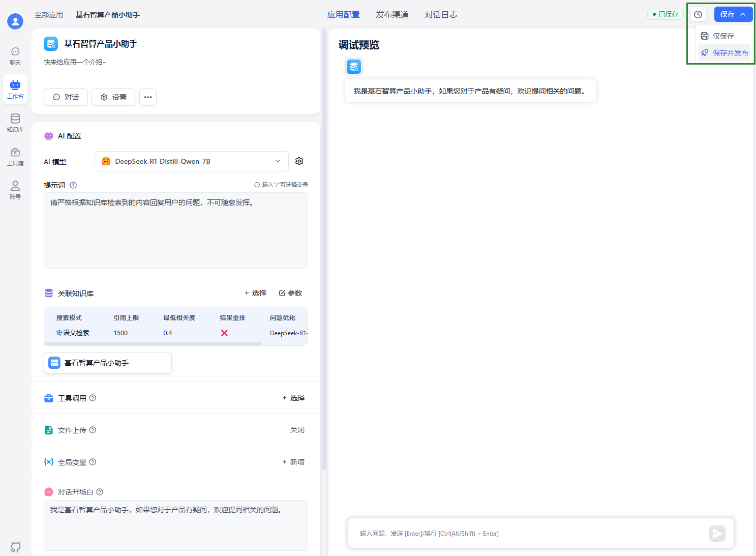Click the 0.4 最低相关度 value
This screenshot has height=556, width=756.
[168, 333]
